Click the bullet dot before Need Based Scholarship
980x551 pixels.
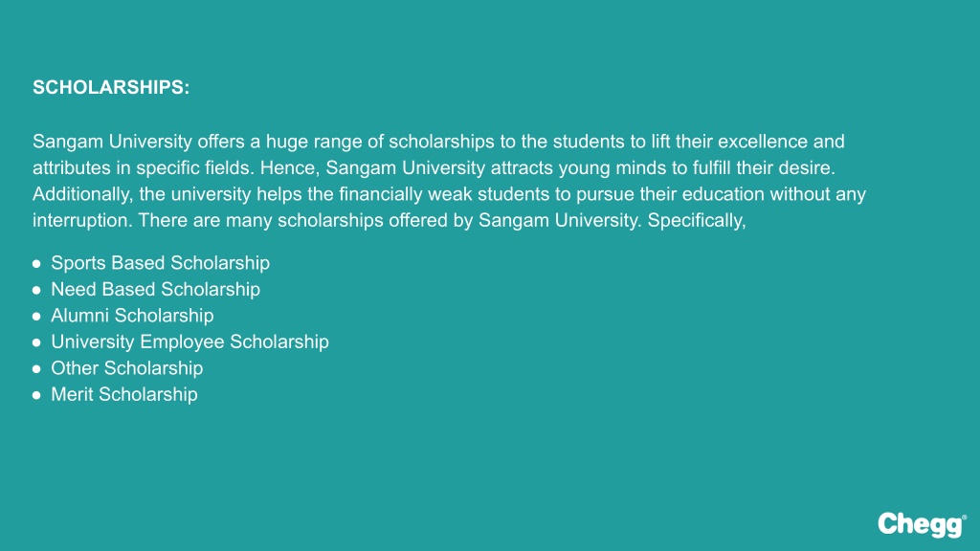36,291
